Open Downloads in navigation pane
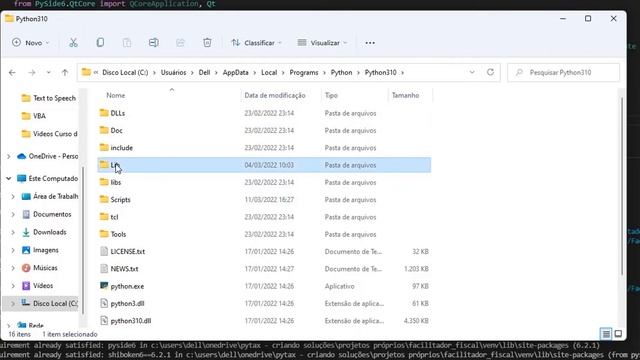 pyautogui.click(x=49, y=232)
